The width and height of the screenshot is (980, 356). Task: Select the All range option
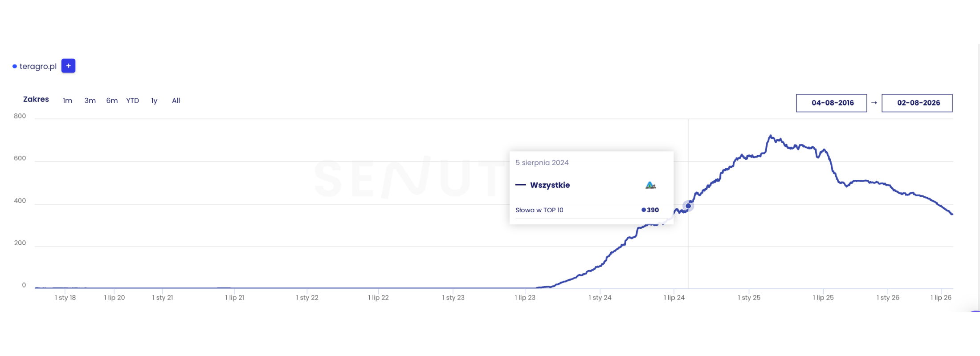point(176,101)
